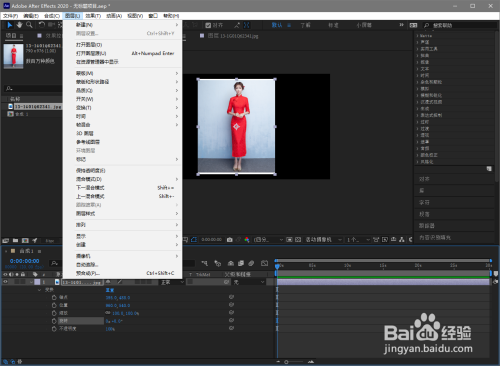Screen dimensions: 500x366
Task: Click the layer 1 label color swatch
Action: point(37,282)
